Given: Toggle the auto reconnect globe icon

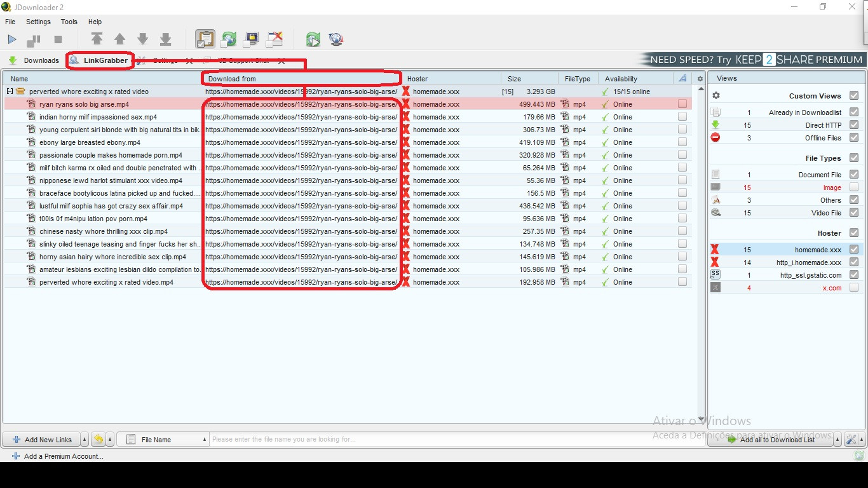Looking at the screenshot, I should tap(228, 39).
